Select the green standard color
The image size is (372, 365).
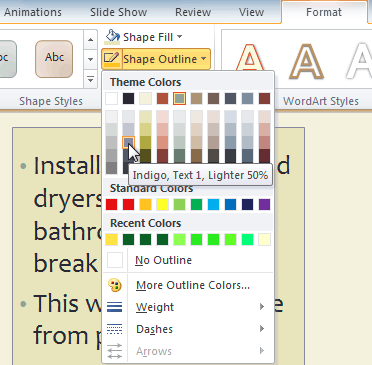tap(197, 205)
